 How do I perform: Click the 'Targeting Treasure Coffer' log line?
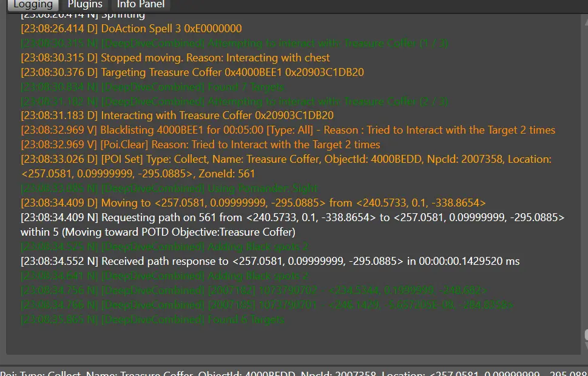(192, 72)
